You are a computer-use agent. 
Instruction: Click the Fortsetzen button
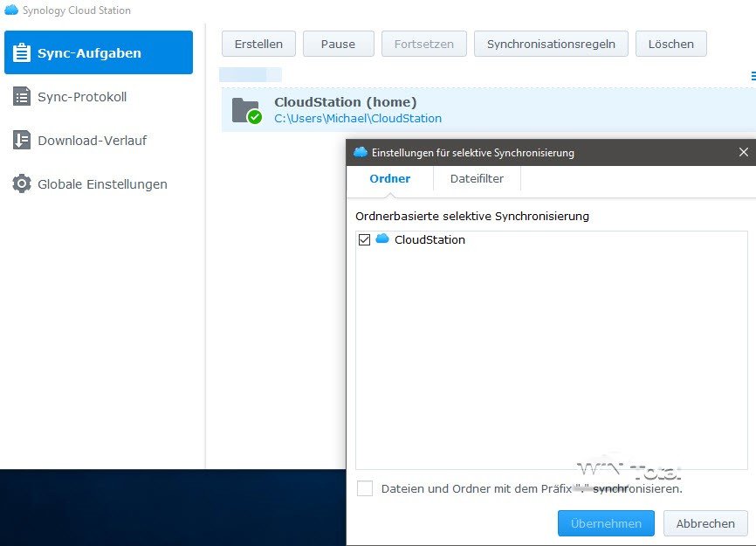pyautogui.click(x=423, y=44)
